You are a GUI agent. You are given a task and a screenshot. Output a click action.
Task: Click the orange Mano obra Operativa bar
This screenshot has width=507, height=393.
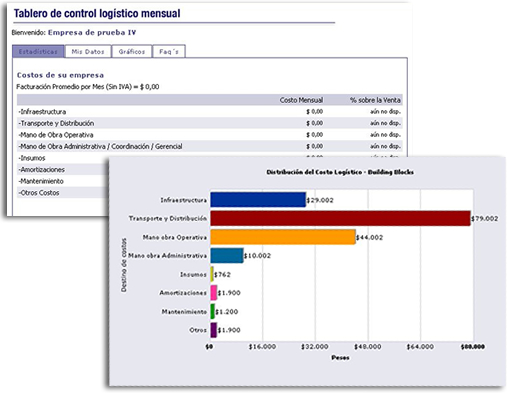click(283, 237)
